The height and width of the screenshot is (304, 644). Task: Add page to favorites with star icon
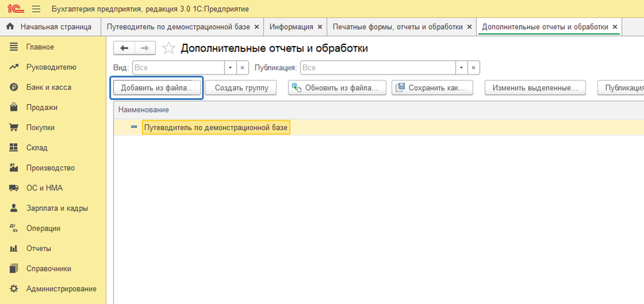(x=168, y=48)
